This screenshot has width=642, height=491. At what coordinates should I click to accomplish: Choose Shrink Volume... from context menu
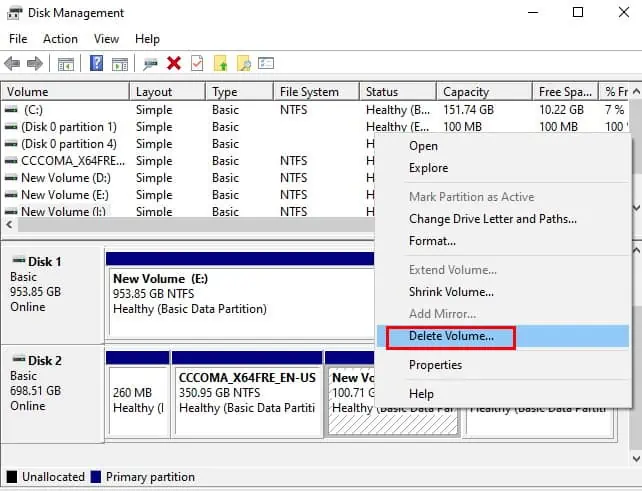[x=451, y=292]
